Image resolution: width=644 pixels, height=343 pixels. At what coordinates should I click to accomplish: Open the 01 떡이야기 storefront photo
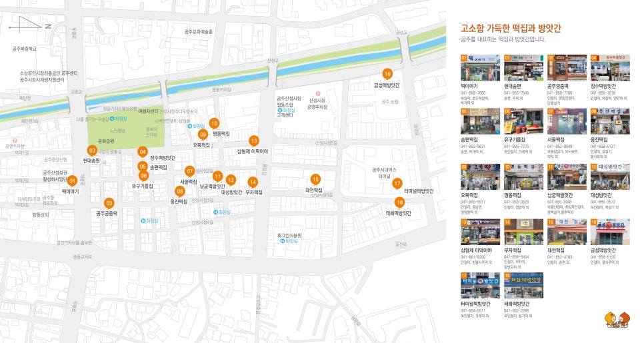pyautogui.click(x=480, y=68)
